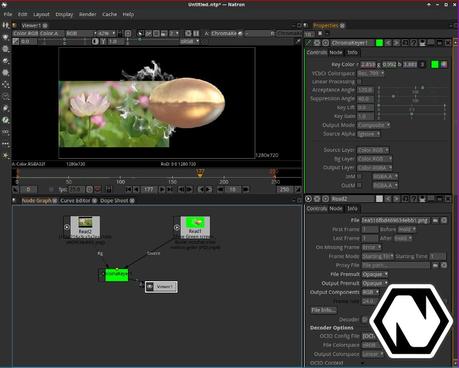Open the Layout menu
The image size is (459, 368).
coord(41,14)
